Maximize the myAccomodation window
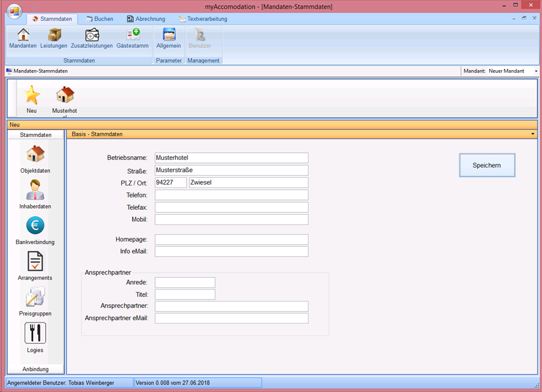542x392 pixels. point(515,5)
